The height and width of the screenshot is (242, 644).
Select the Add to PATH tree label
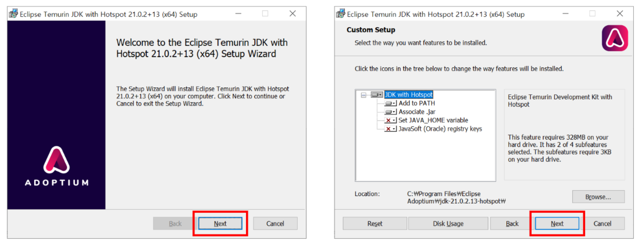click(417, 103)
